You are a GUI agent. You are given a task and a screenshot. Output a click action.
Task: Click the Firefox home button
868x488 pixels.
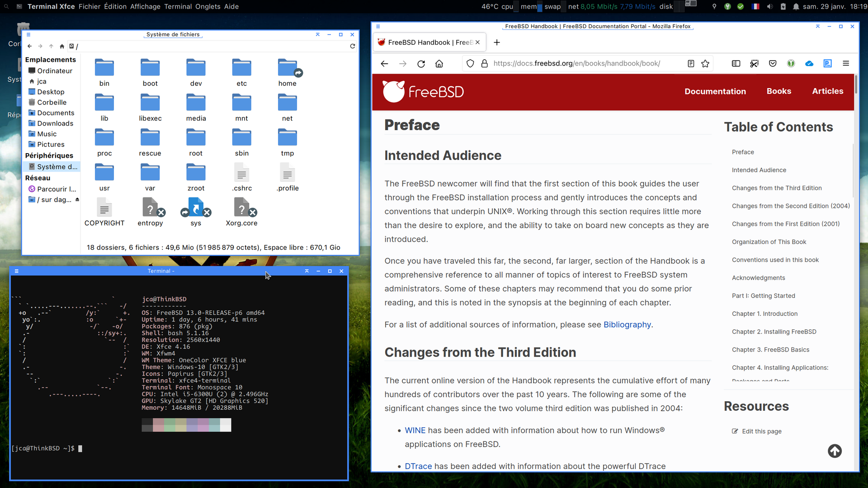pyautogui.click(x=439, y=64)
